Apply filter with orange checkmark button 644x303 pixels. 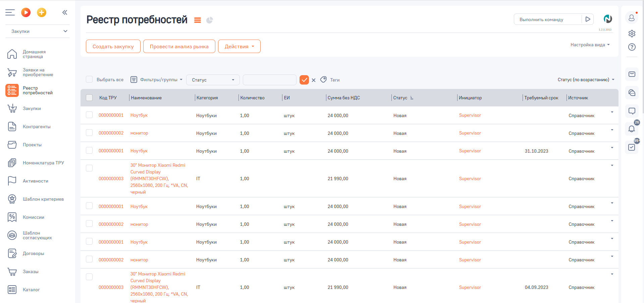[x=304, y=80]
